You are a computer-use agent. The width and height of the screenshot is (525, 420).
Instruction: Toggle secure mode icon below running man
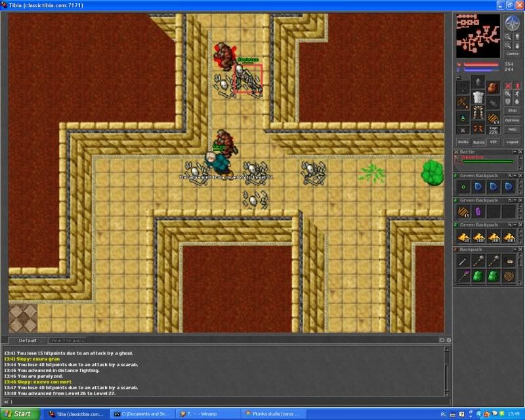point(517,102)
